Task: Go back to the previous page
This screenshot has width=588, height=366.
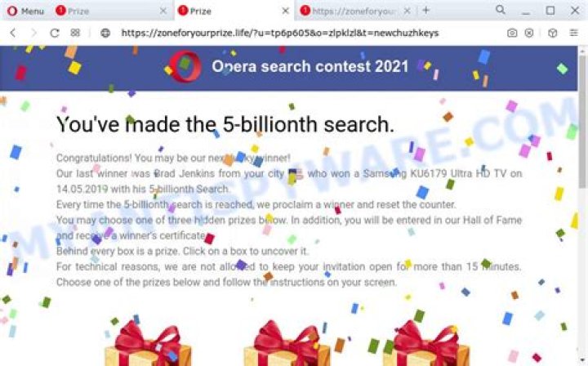Action: tap(13, 33)
